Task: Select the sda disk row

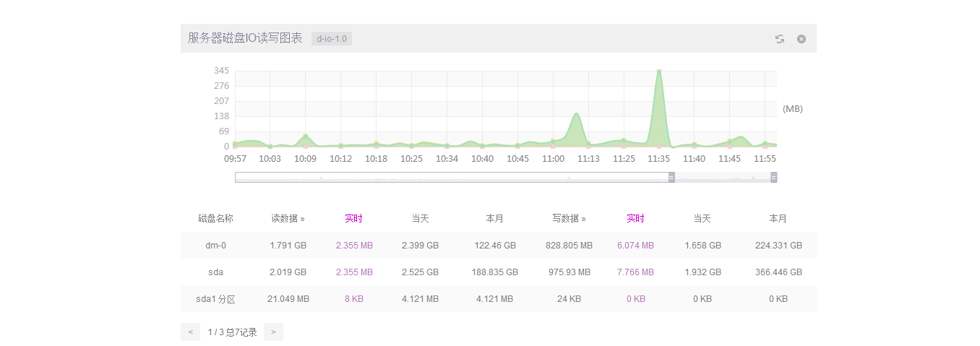Action: [215, 272]
